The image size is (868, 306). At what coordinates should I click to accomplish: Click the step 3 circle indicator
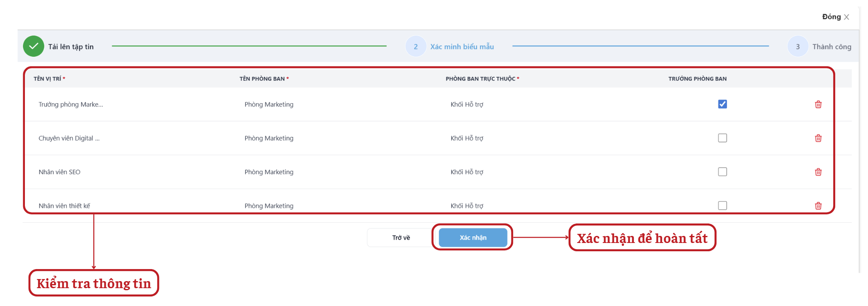[797, 46]
